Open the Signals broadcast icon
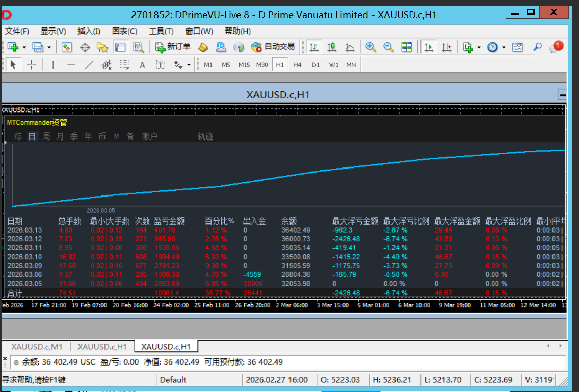This screenshot has width=579, height=392. pyautogui.click(x=239, y=47)
